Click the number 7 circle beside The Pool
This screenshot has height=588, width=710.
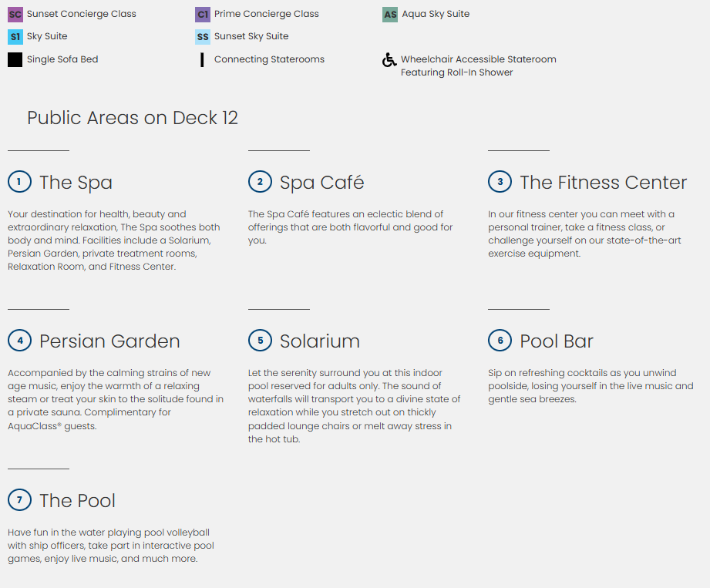[x=19, y=500]
